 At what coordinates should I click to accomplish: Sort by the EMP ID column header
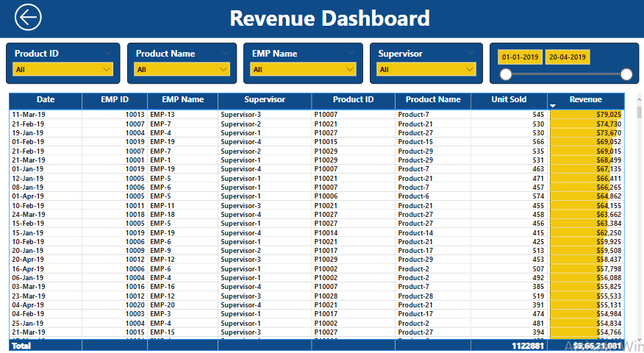point(115,99)
